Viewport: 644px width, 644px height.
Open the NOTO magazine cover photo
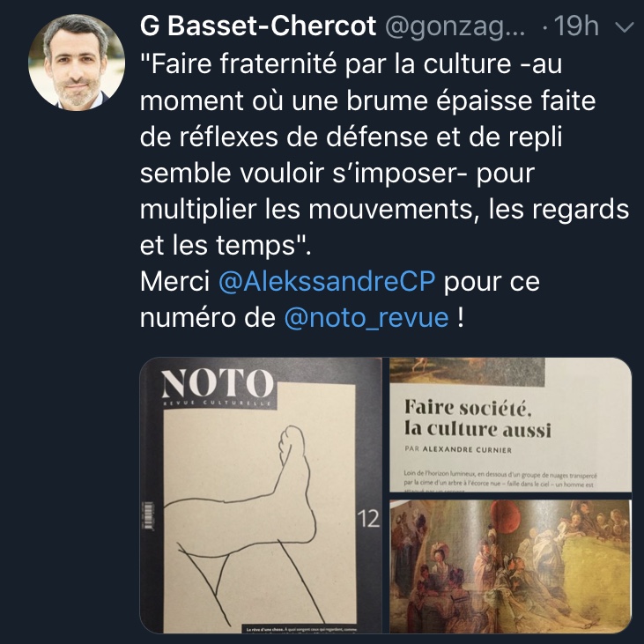(x=261, y=495)
